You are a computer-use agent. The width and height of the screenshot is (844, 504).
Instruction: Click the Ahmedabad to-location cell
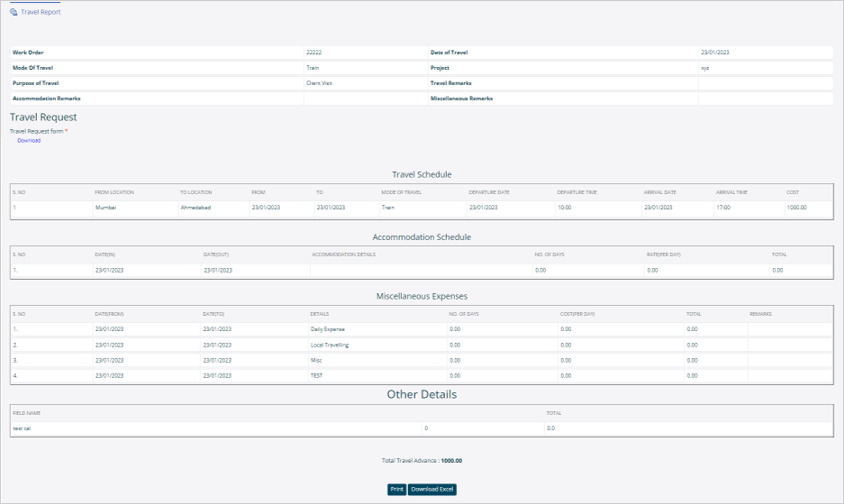pos(196,208)
